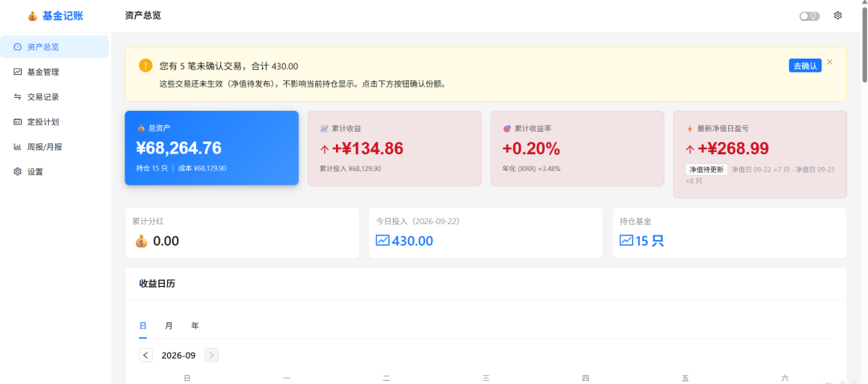Open settings via top-right gear icon
868x384 pixels.
tap(837, 15)
